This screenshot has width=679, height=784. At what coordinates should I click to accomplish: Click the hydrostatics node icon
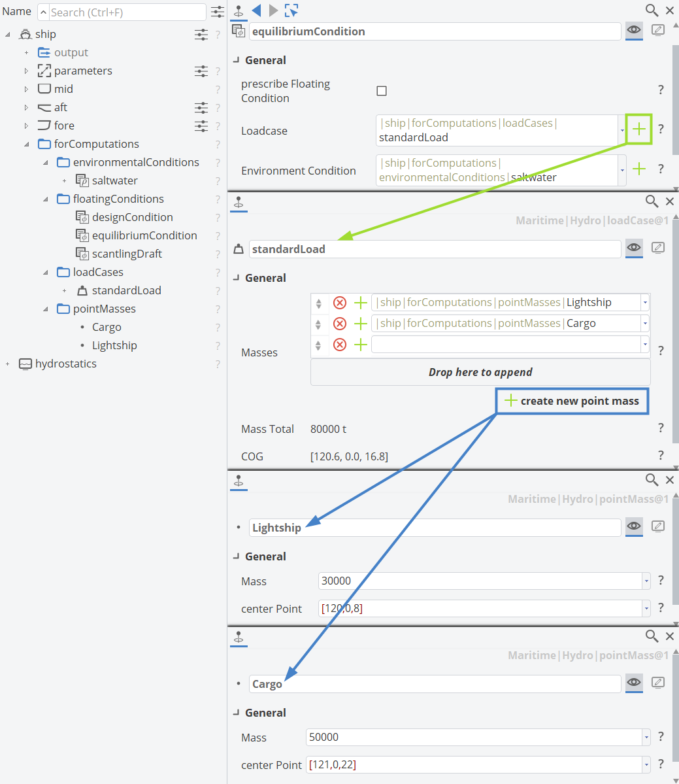tap(25, 364)
